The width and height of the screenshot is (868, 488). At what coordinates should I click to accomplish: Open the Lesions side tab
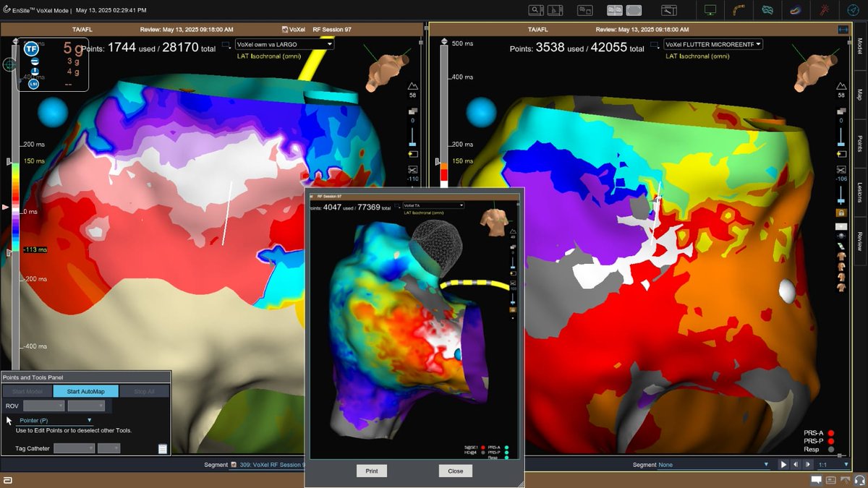click(859, 191)
